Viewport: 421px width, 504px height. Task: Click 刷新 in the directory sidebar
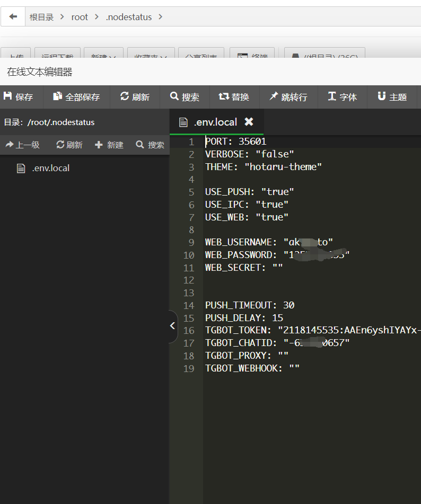(69, 145)
